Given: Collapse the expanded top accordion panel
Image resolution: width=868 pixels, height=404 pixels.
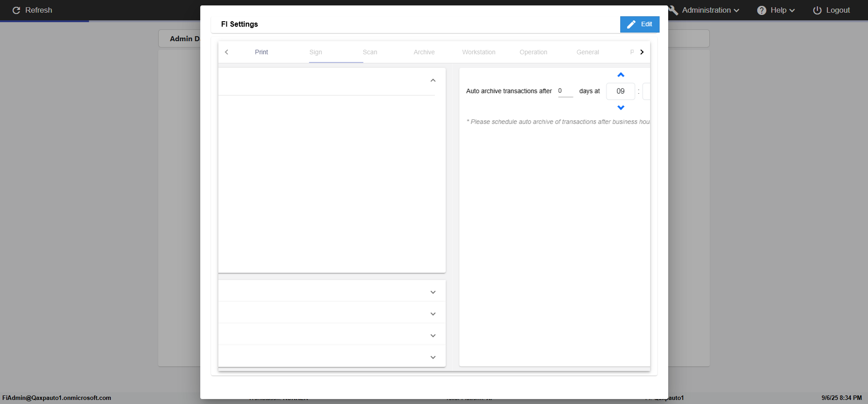Looking at the screenshot, I should (x=433, y=81).
